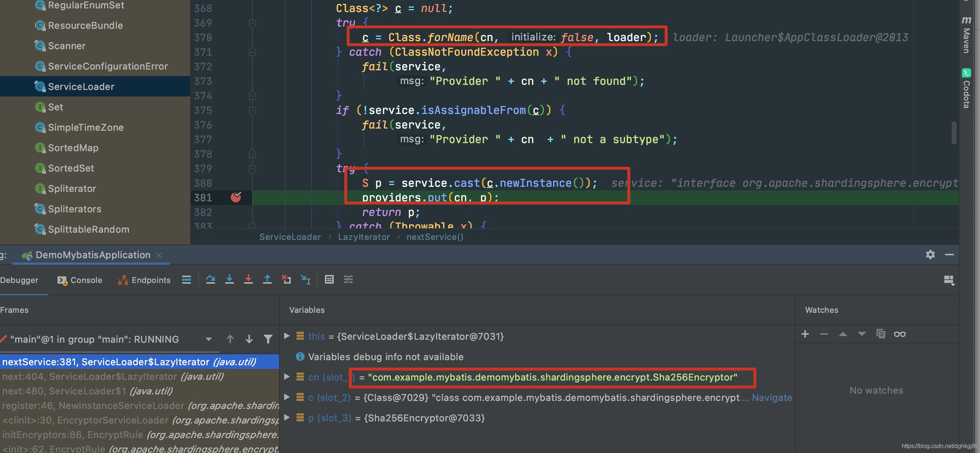
Task: Select SimpleTimeZone in the project tree
Action: tap(86, 127)
